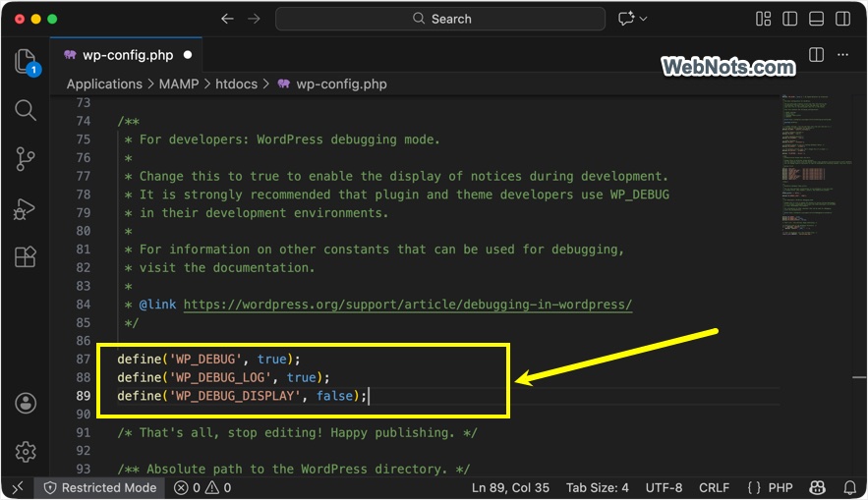Screen dimensions: 868x500
Task: Click the 'WP_DEBUG' string on line 87
Action: point(205,359)
